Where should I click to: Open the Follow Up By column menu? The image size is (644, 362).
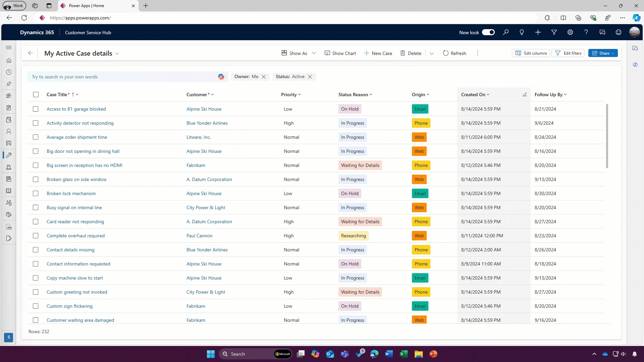(566, 95)
